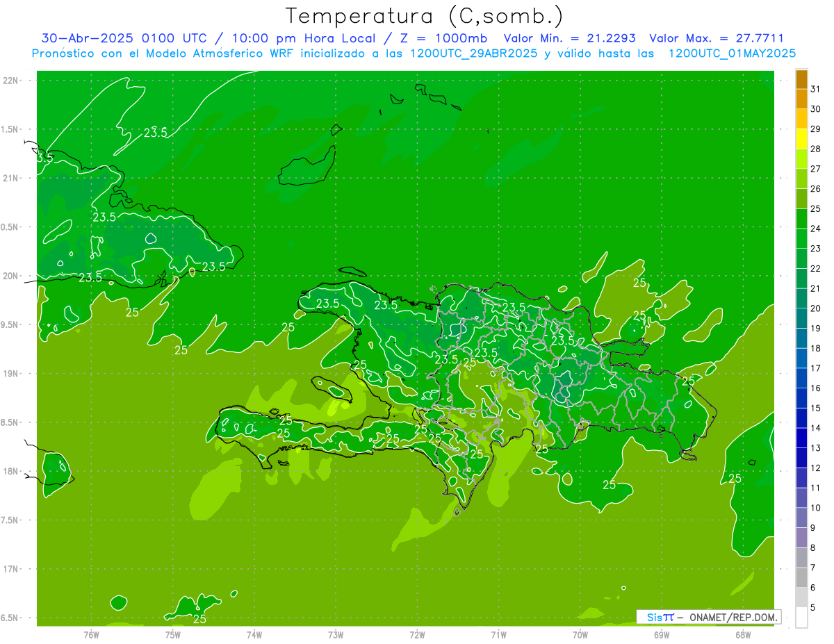Click the legend scale number 21

tap(816, 288)
